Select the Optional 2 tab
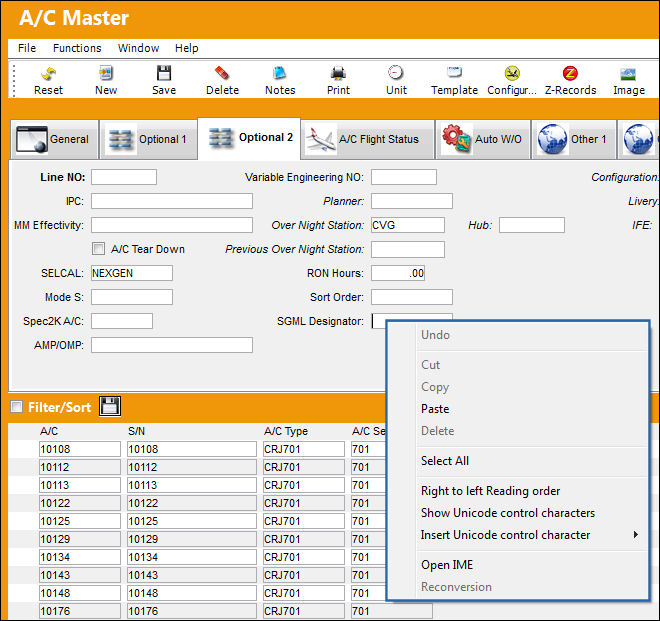The width and height of the screenshot is (660, 621). 249,138
